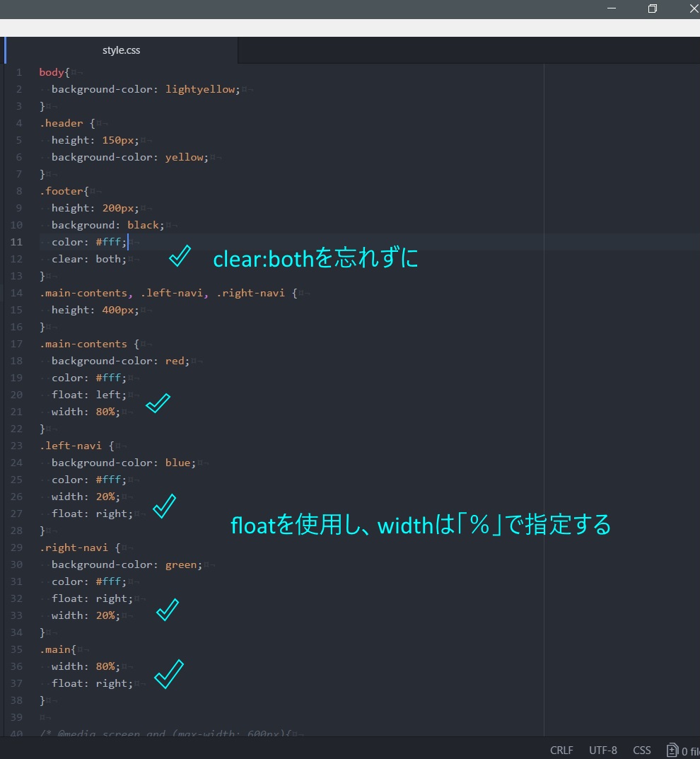The image size is (700, 759).
Task: Click the .header selector on line 4
Action: click(x=61, y=123)
